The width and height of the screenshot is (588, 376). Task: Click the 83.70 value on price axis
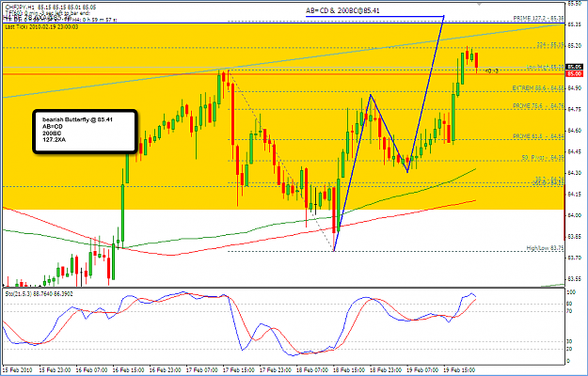pyautogui.click(x=574, y=258)
